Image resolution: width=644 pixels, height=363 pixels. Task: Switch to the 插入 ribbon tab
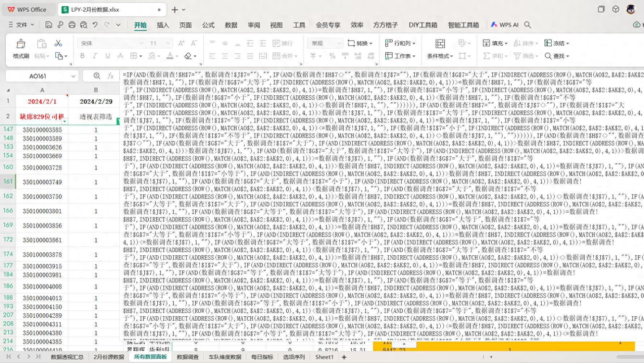(x=163, y=25)
